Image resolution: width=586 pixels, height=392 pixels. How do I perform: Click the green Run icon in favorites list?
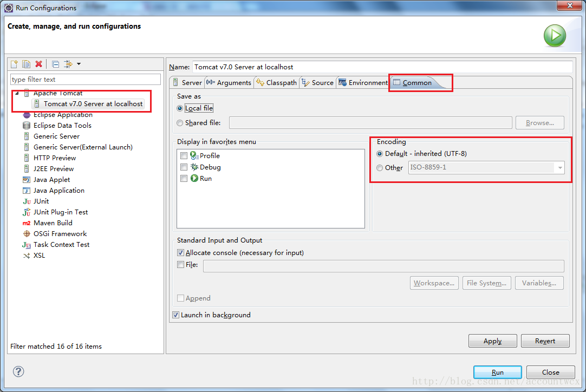point(194,178)
